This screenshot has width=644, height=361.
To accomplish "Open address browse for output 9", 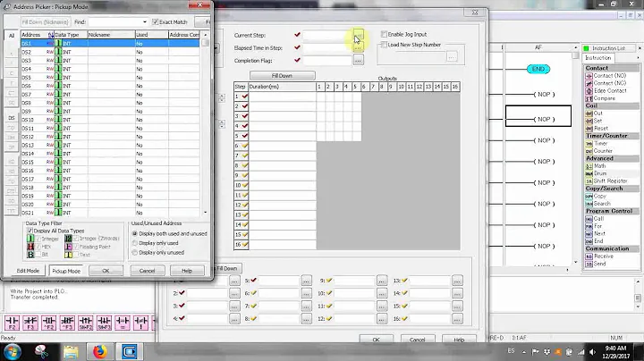I will pyautogui.click(x=382, y=281).
